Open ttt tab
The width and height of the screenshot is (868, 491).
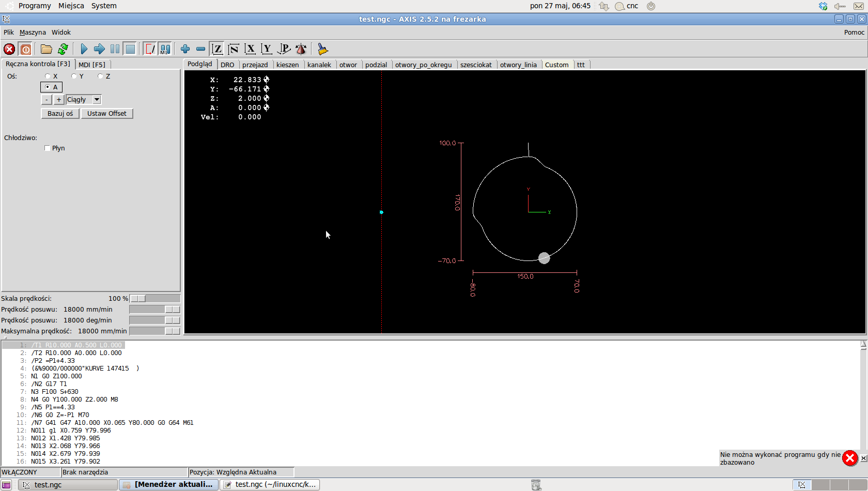(581, 65)
